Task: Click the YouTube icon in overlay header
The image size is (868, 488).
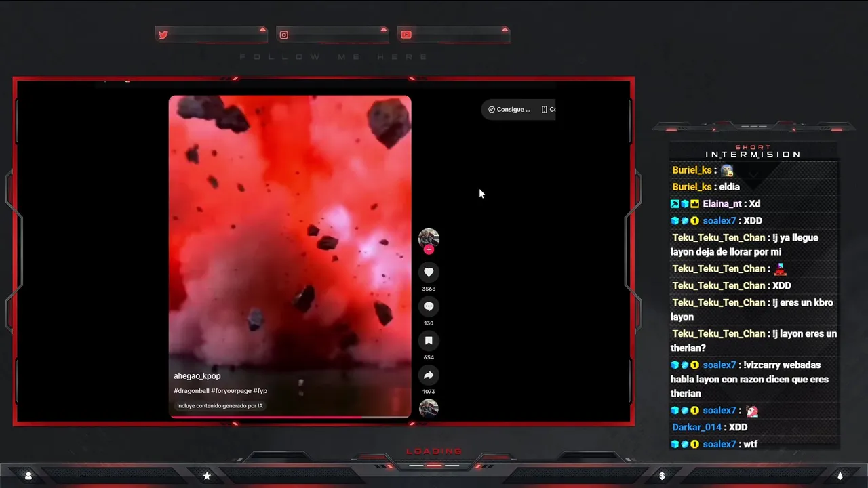Action: 406,35
